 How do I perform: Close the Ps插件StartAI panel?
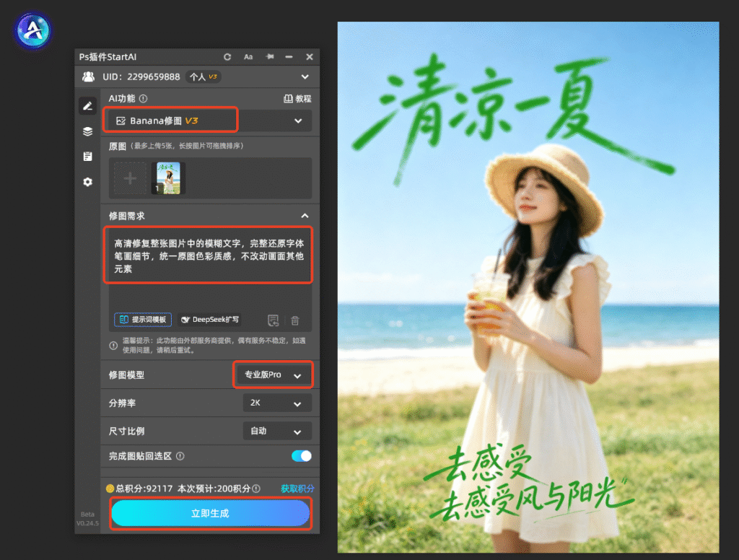(309, 56)
